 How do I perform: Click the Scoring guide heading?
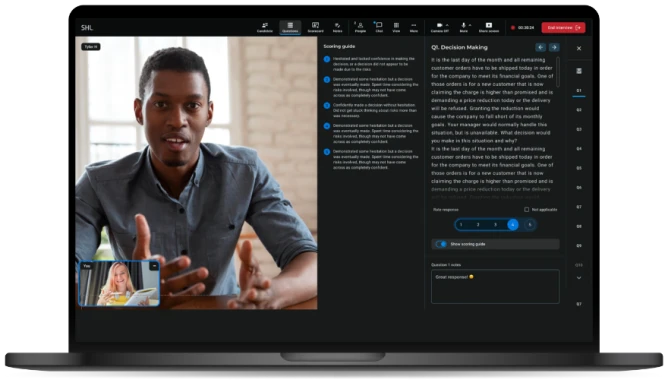pyautogui.click(x=339, y=46)
